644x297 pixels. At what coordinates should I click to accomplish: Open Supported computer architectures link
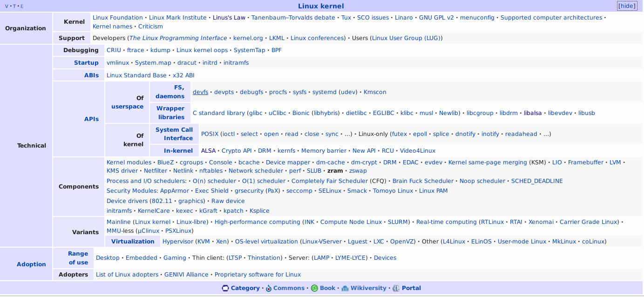coord(551,18)
